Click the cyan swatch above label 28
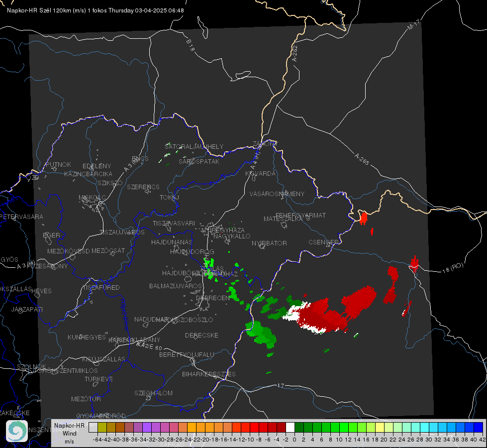 (x=425, y=427)
